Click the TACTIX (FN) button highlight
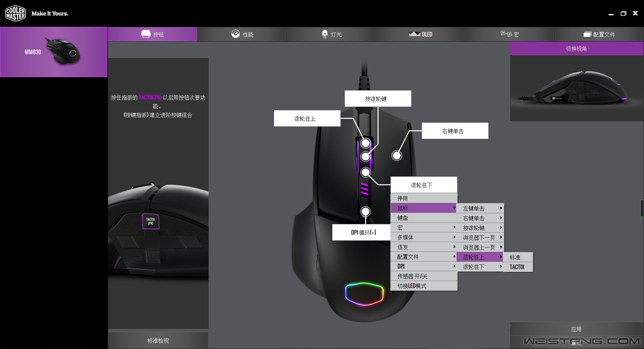 (151, 221)
